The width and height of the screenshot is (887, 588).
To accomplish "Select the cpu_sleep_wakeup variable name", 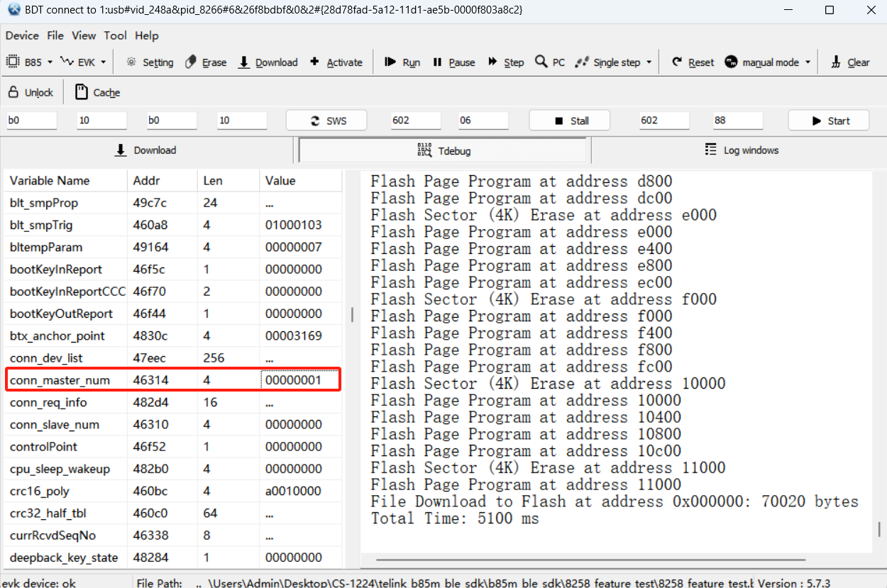I will click(60, 469).
